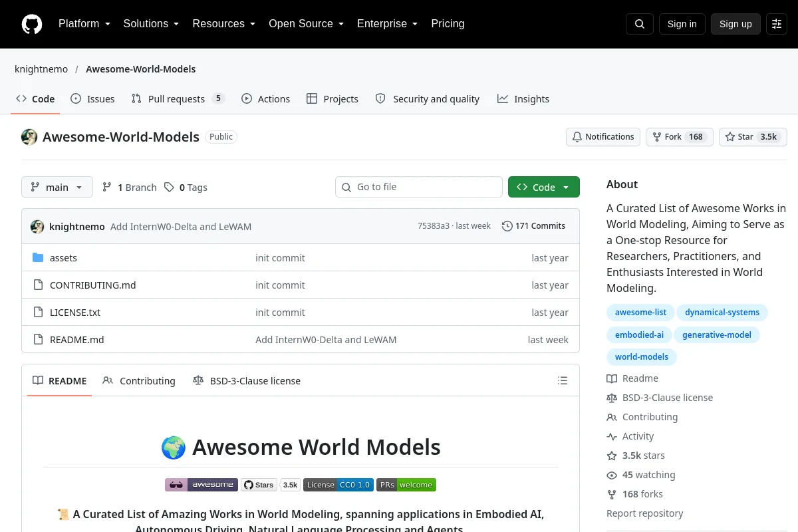The image size is (798, 532).
Task: Open the main branch selector dropdown
Action: click(x=57, y=188)
